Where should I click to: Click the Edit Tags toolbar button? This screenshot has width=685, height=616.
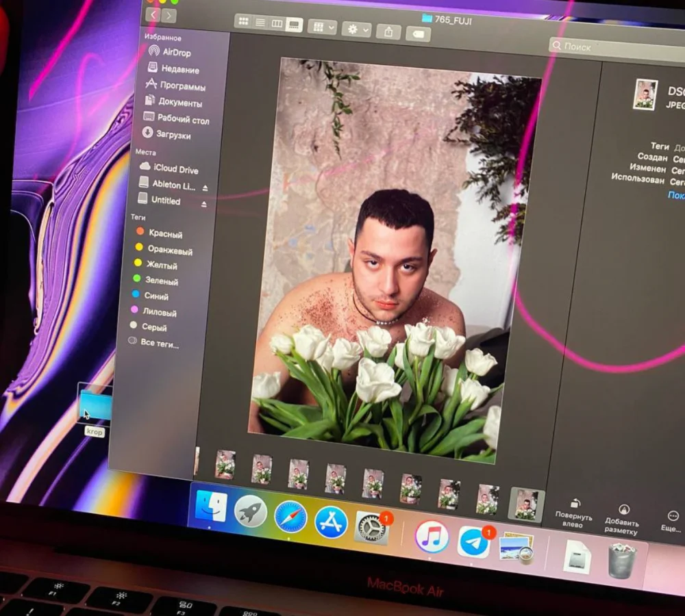418,34
